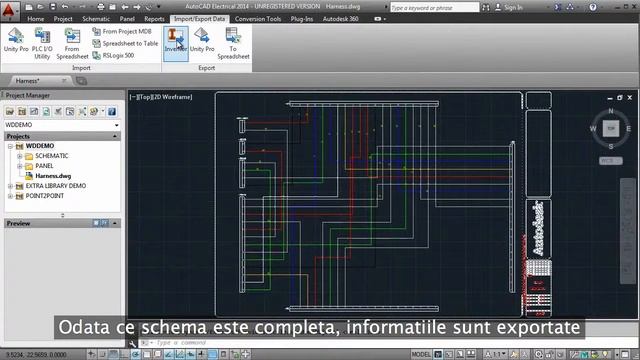Click the Undo arrow in quick access
The height and width of the screenshot is (360, 640).
65,7
